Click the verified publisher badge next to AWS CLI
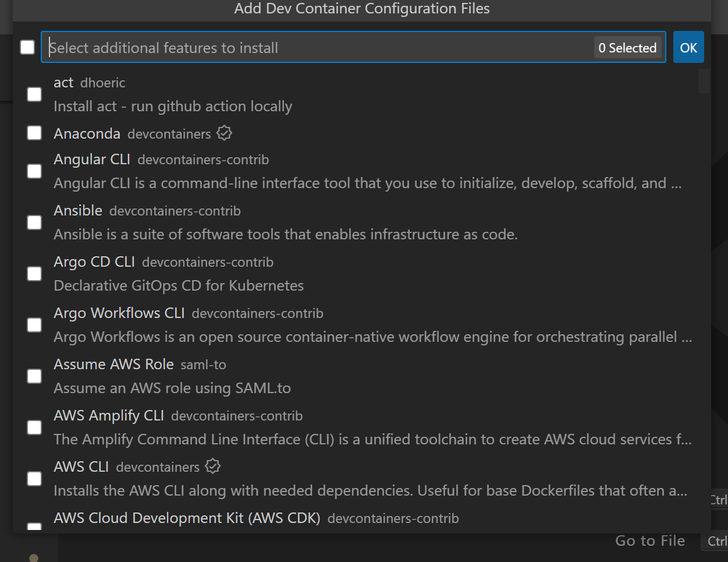728x562 pixels. tap(212, 466)
